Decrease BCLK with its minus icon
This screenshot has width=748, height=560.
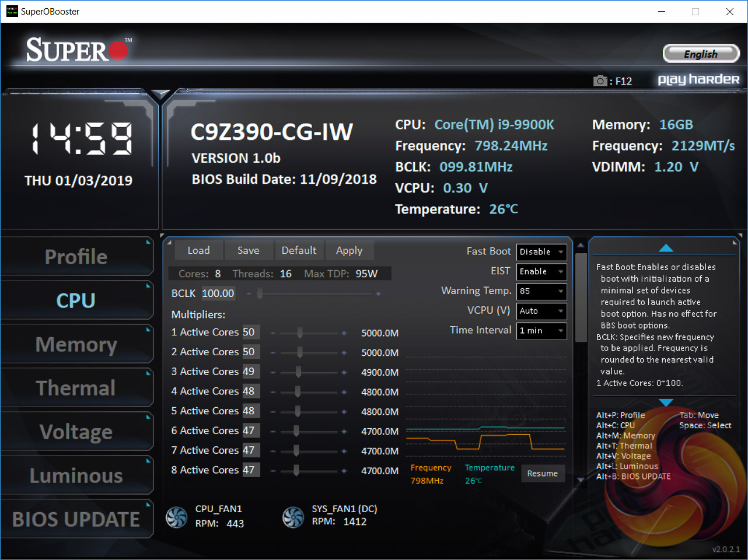pyautogui.click(x=249, y=294)
